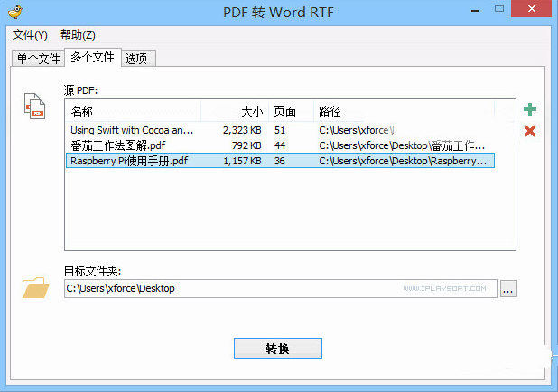Screen dimensions: 558x392
Task: Open the 帮助(Z) menu
Action: [78, 34]
